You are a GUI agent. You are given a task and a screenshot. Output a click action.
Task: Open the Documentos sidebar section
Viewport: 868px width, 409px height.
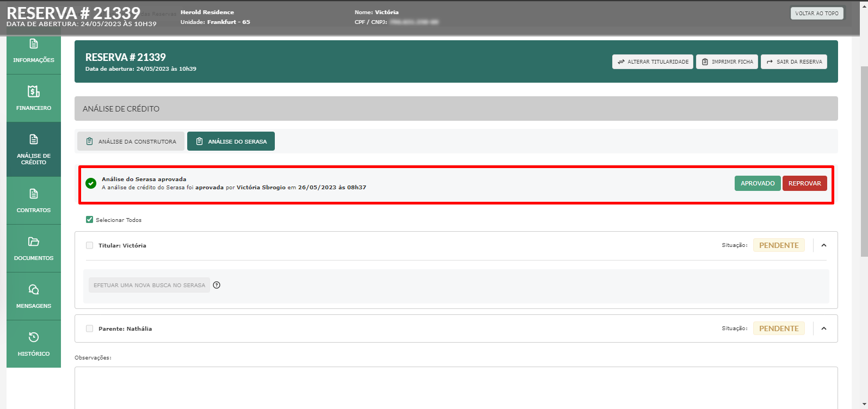coord(34,248)
